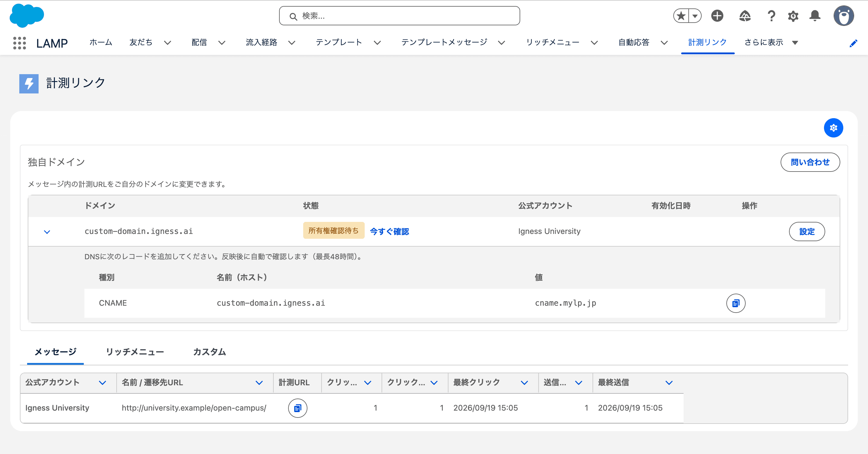Click the 計測リンク lightning page icon
Screen dimensions: 868x454
pos(29,84)
